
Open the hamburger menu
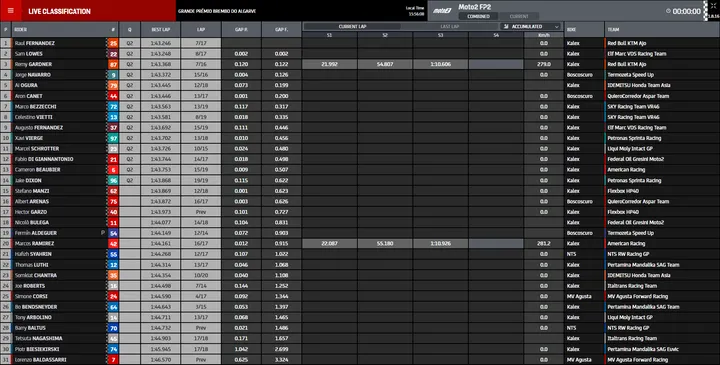pos(11,11)
